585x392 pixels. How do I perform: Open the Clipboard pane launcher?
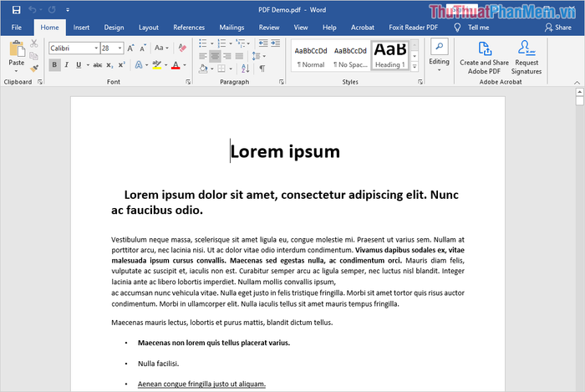pyautogui.click(x=39, y=82)
